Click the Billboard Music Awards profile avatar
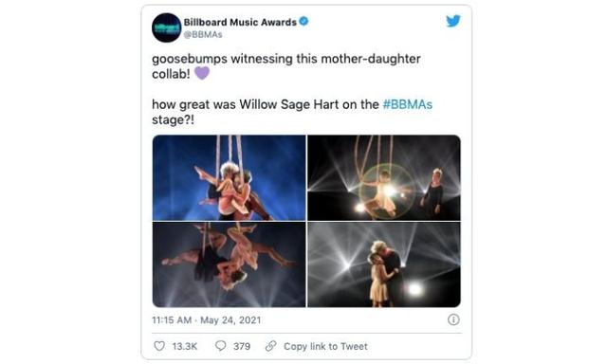The image size is (607, 364). 167,27
